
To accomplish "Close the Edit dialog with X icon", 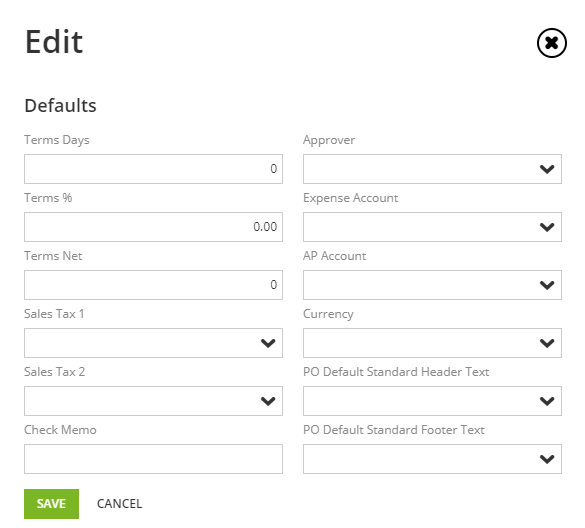I will pyautogui.click(x=551, y=43).
